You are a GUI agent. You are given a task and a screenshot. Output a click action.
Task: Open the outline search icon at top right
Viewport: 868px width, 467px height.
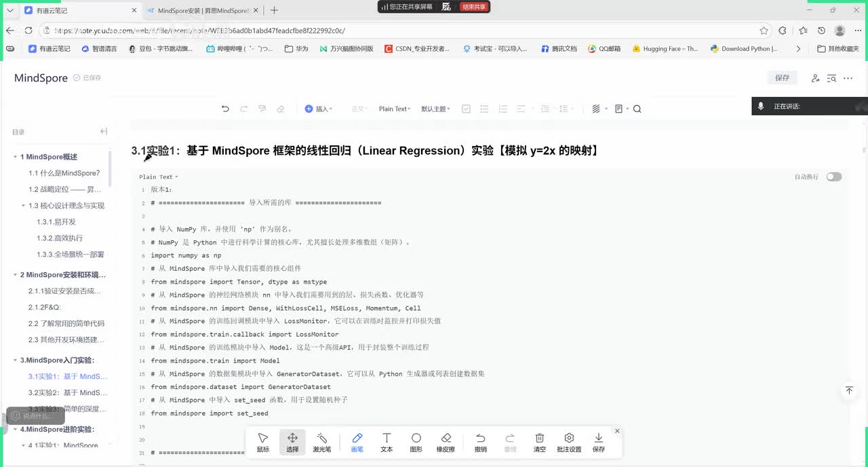(x=831, y=78)
